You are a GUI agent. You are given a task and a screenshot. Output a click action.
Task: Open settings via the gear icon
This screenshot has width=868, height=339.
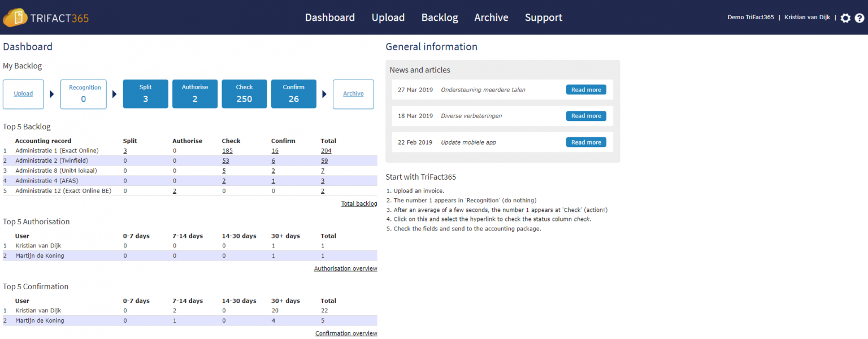845,18
